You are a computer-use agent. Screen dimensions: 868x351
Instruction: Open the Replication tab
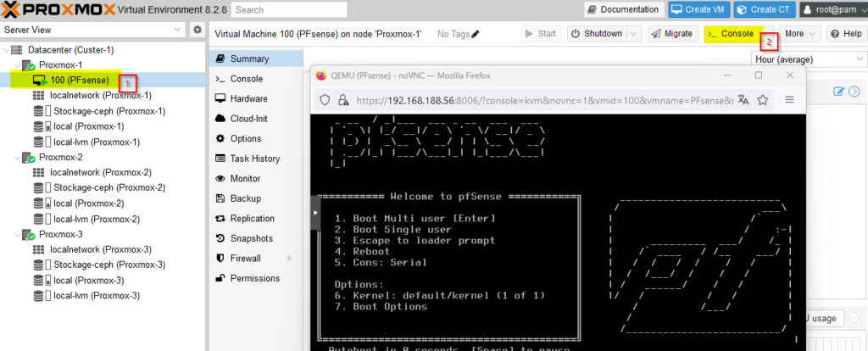pos(256,218)
